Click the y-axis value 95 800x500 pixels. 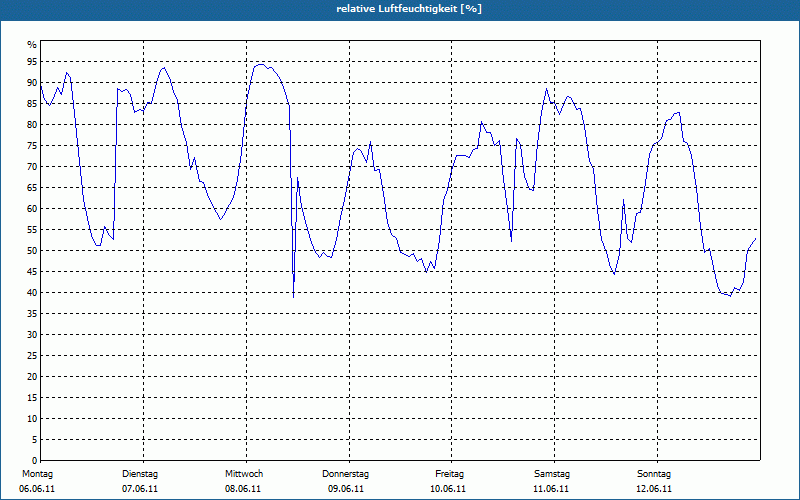tap(32, 62)
